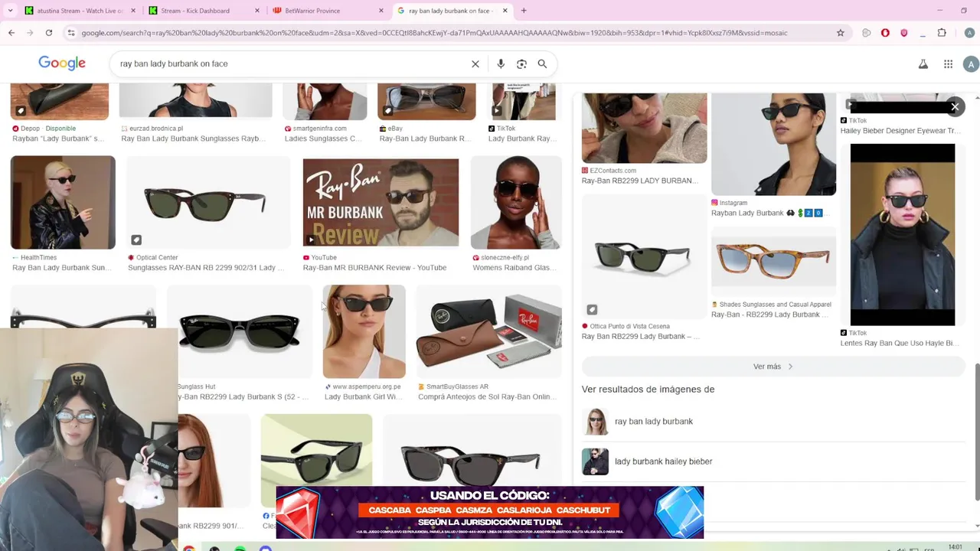Close the image preview side panel

click(955, 107)
